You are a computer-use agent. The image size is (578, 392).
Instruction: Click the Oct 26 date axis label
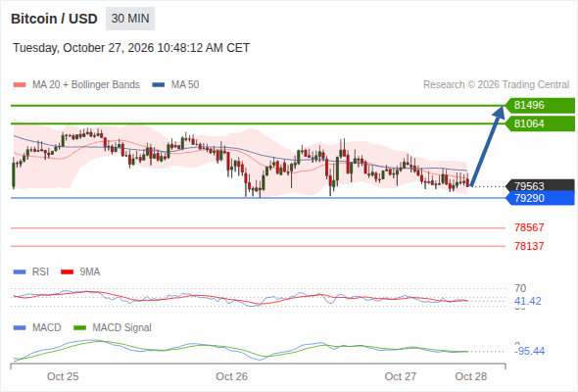click(231, 376)
